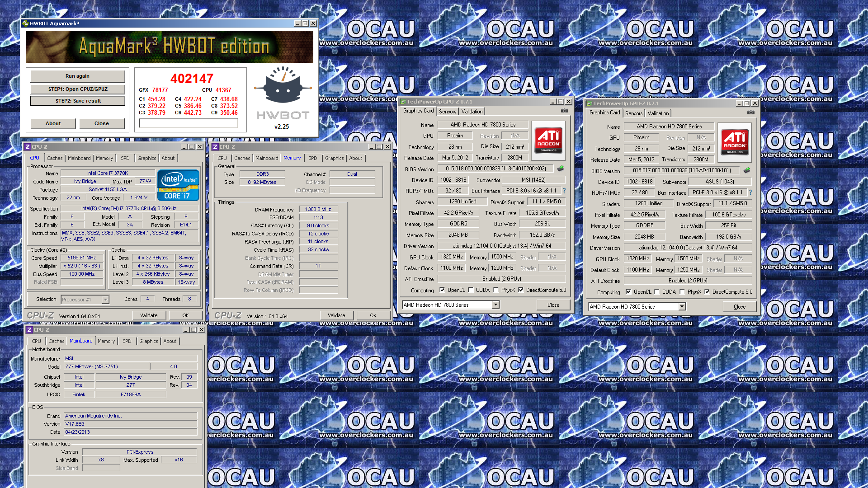The image size is (868, 488).
Task: Click STEP2: Save result button
Action: [78, 101]
